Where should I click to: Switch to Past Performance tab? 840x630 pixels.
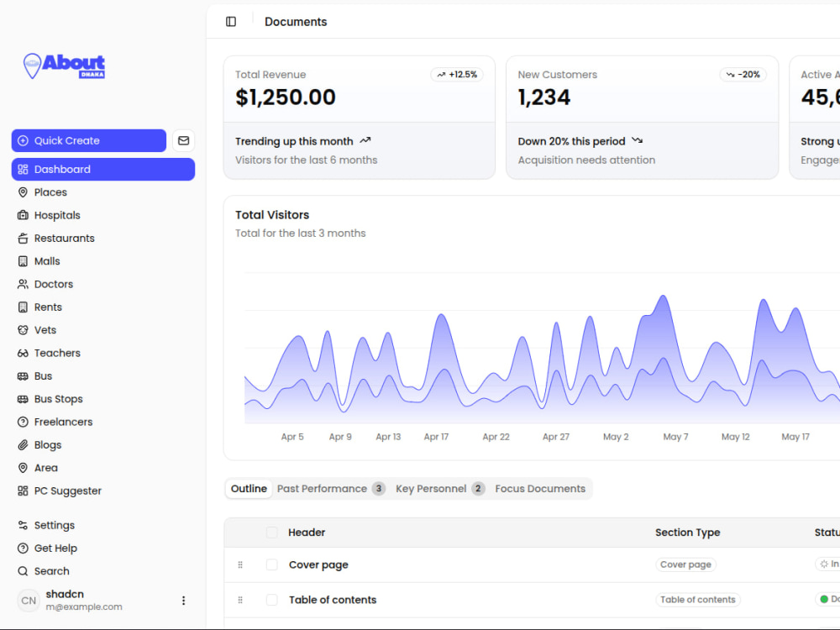(x=330, y=489)
